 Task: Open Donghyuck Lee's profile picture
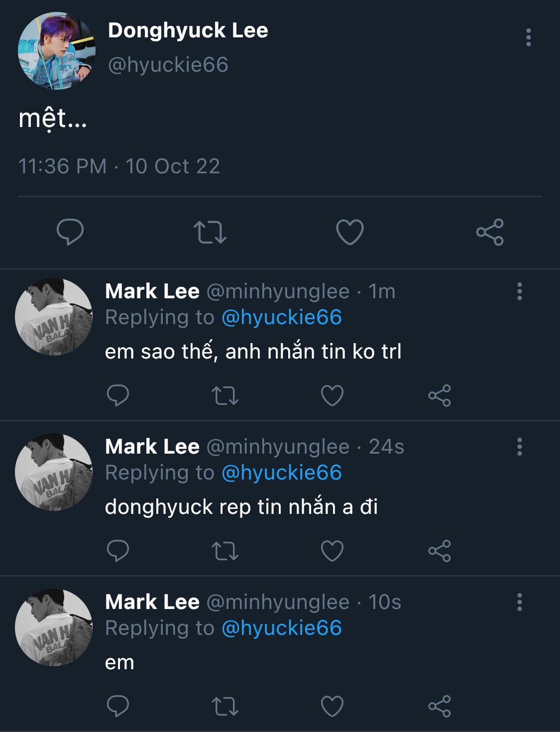pos(57,51)
